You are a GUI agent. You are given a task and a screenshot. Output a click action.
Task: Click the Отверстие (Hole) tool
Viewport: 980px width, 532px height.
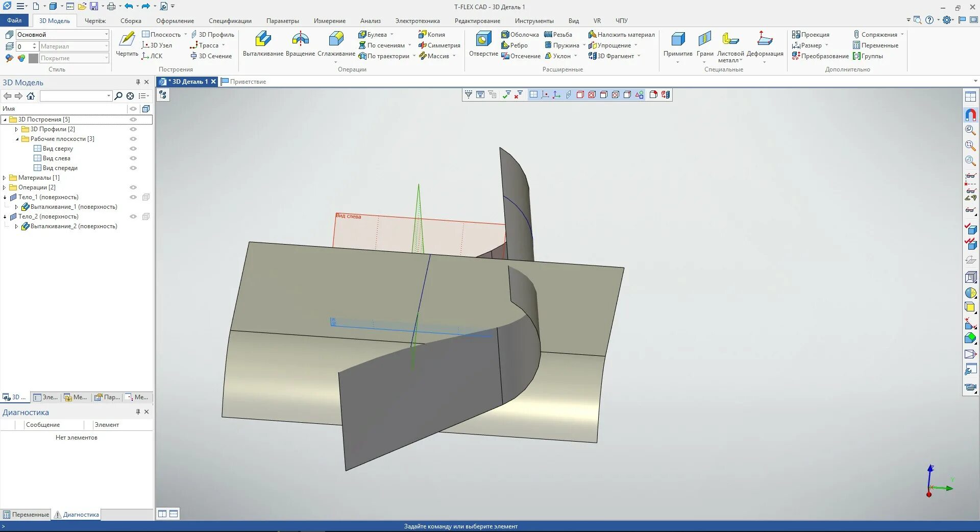click(483, 44)
